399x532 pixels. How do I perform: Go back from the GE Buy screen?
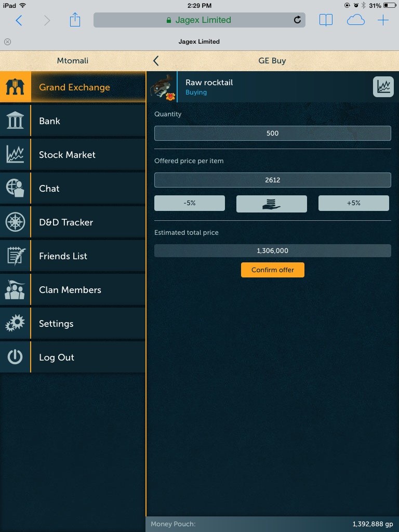(x=156, y=61)
